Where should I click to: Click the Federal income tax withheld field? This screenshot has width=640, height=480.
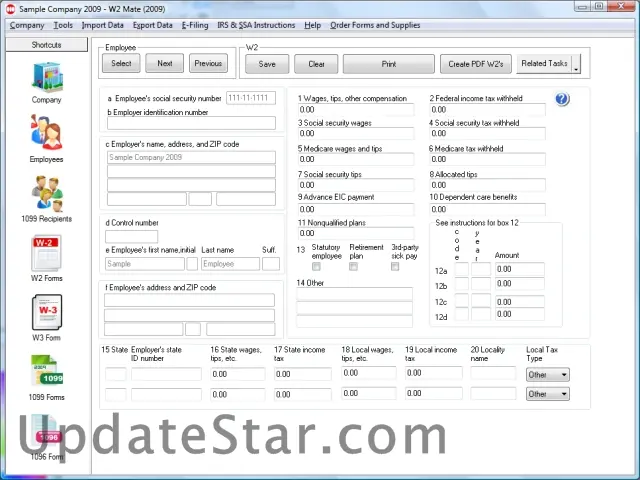(487, 109)
